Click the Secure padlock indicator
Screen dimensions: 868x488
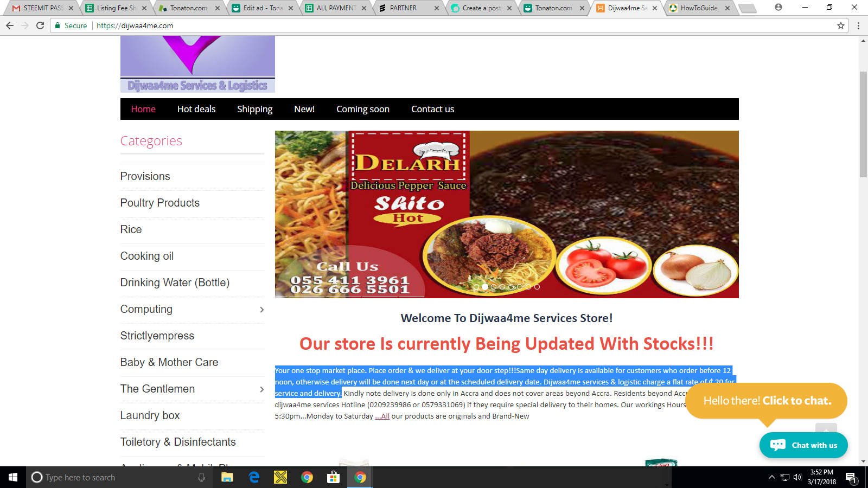pos(71,25)
